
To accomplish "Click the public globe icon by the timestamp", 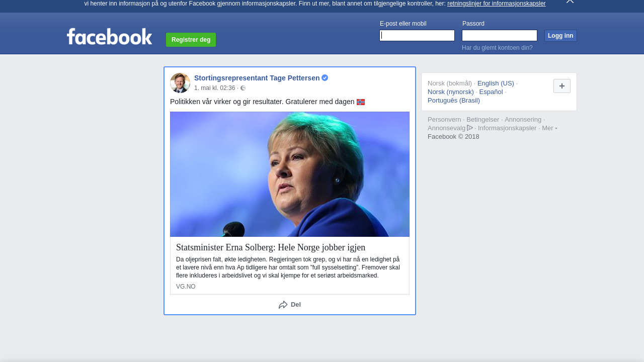I will coord(243,88).
